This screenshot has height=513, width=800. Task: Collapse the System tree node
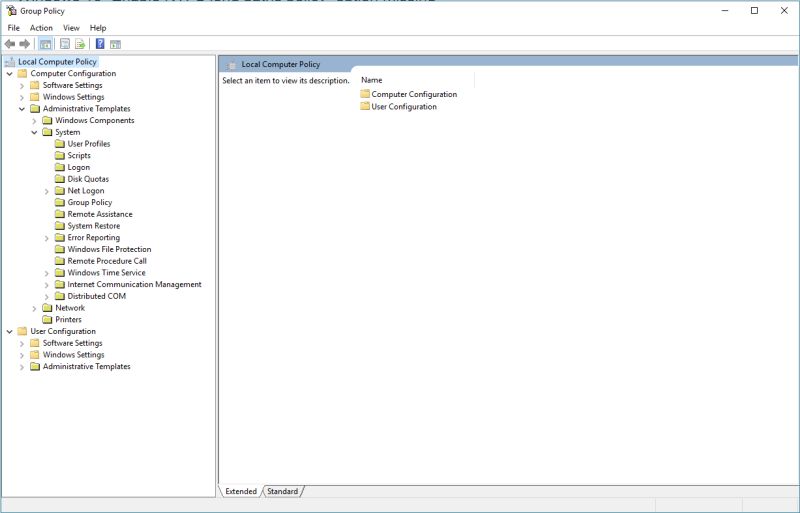[34, 132]
